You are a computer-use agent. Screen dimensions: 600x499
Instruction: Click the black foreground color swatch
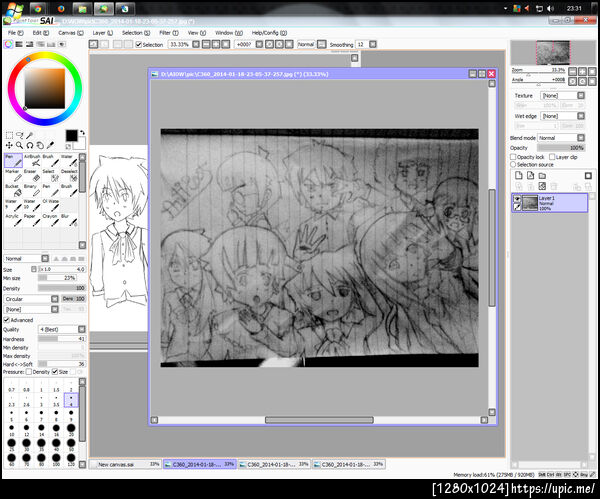click(x=71, y=135)
